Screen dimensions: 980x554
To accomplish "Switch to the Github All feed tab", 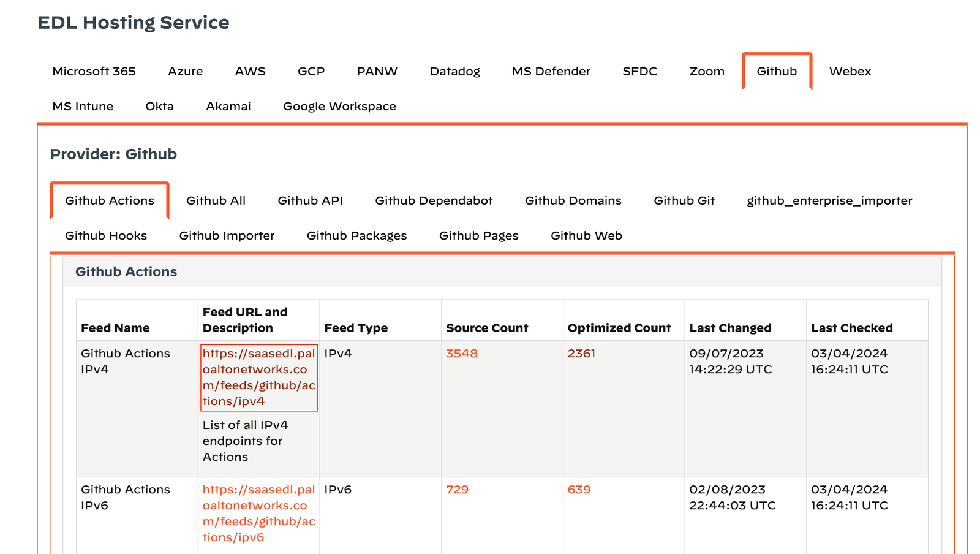I will pos(216,200).
